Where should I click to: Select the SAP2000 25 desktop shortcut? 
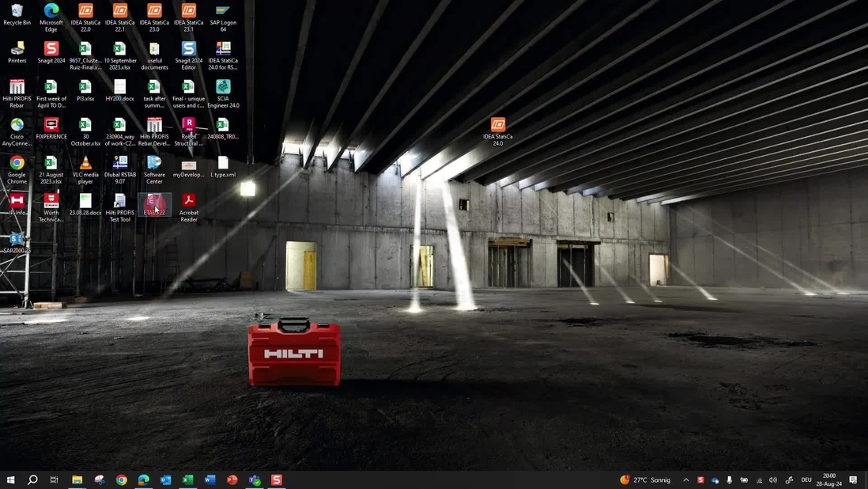coord(17,243)
